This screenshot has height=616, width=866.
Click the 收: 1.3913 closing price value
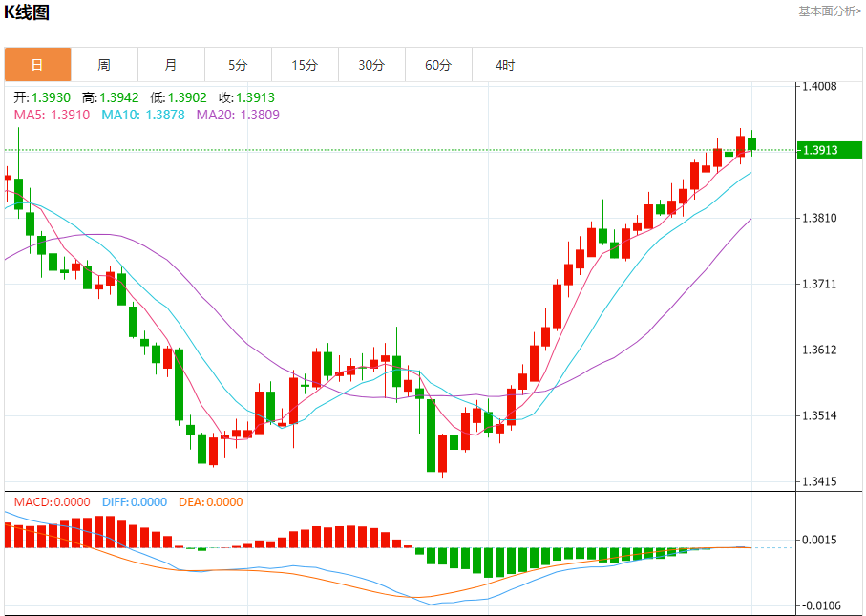(246, 97)
